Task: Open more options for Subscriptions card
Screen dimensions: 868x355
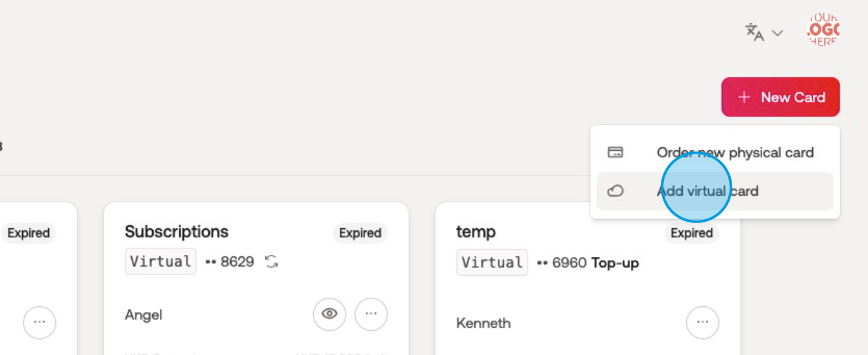Action: (371, 314)
